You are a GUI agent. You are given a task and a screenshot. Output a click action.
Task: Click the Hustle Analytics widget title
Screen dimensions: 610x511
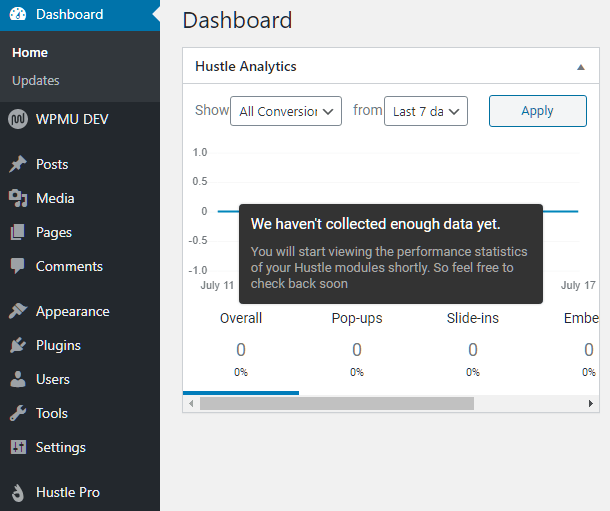coord(245,66)
